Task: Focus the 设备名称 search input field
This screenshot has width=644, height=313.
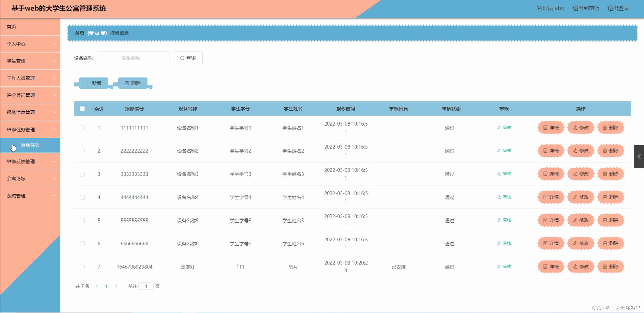Action: pyautogui.click(x=133, y=58)
